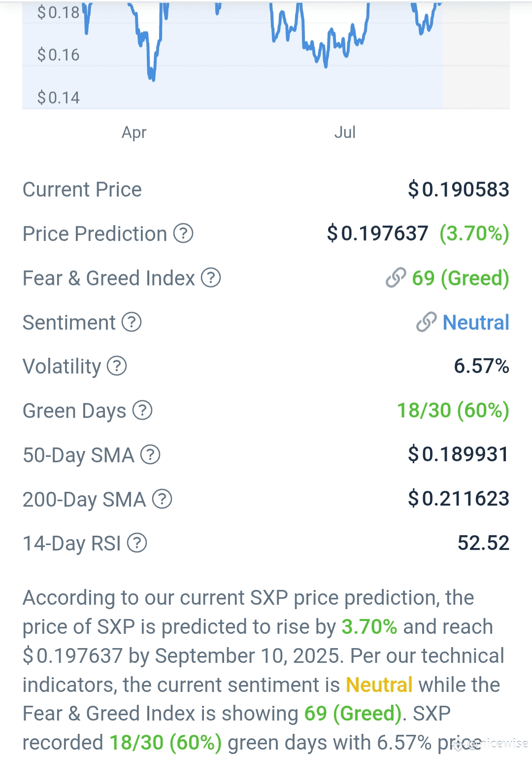Open the Neutral sentiment link
Viewport: 532px width, 757px height.
point(476,322)
